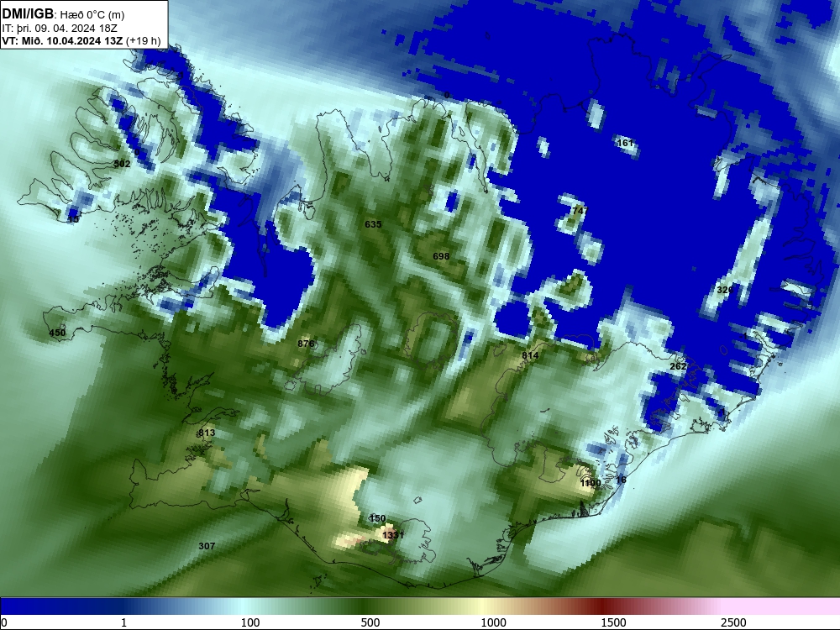Click the 15 map value
The height and width of the screenshot is (630, 840).
(x=73, y=219)
